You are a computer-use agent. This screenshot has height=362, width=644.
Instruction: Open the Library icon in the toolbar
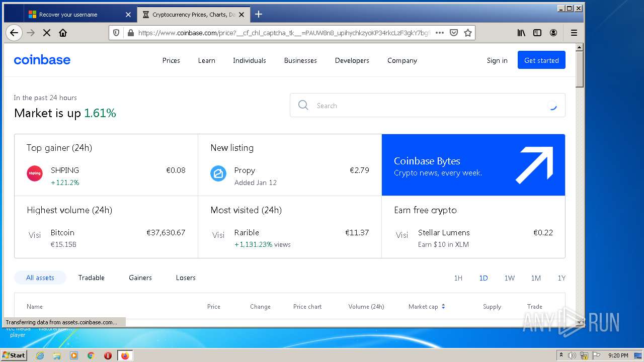pos(521,33)
